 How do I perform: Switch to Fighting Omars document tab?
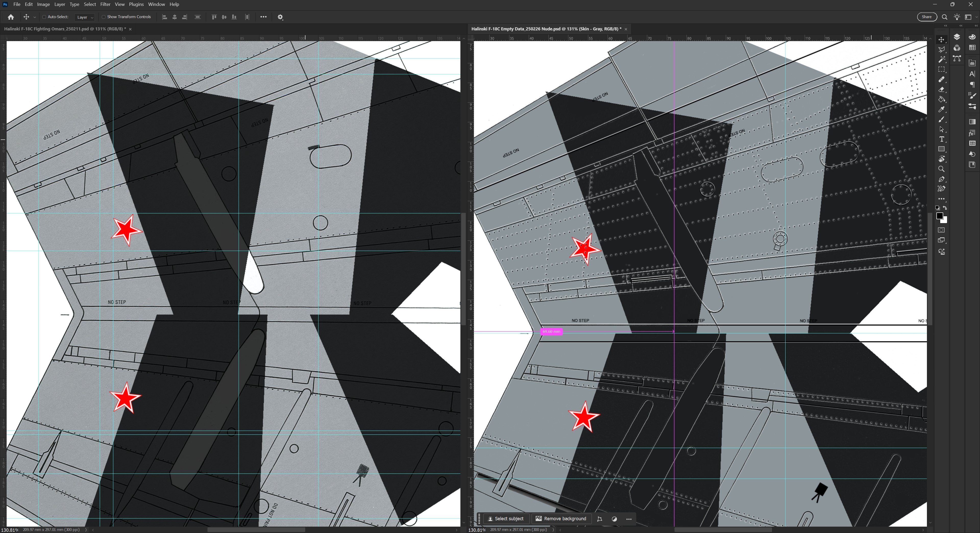click(x=65, y=29)
